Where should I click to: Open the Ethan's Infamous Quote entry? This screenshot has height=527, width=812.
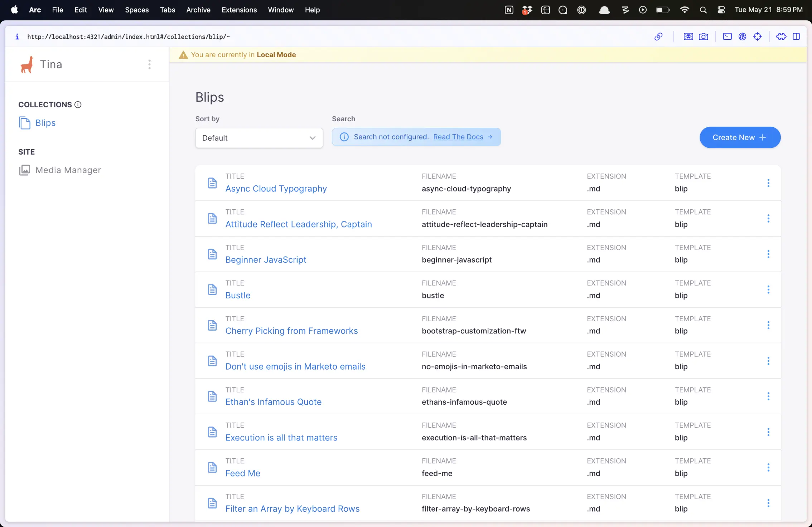coord(273,402)
